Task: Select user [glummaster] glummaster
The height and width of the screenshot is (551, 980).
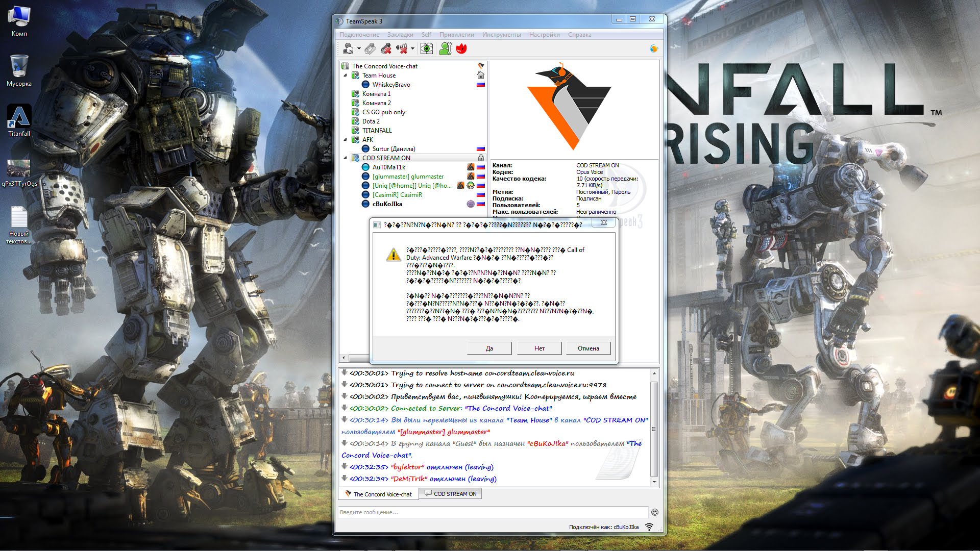Action: (x=408, y=177)
